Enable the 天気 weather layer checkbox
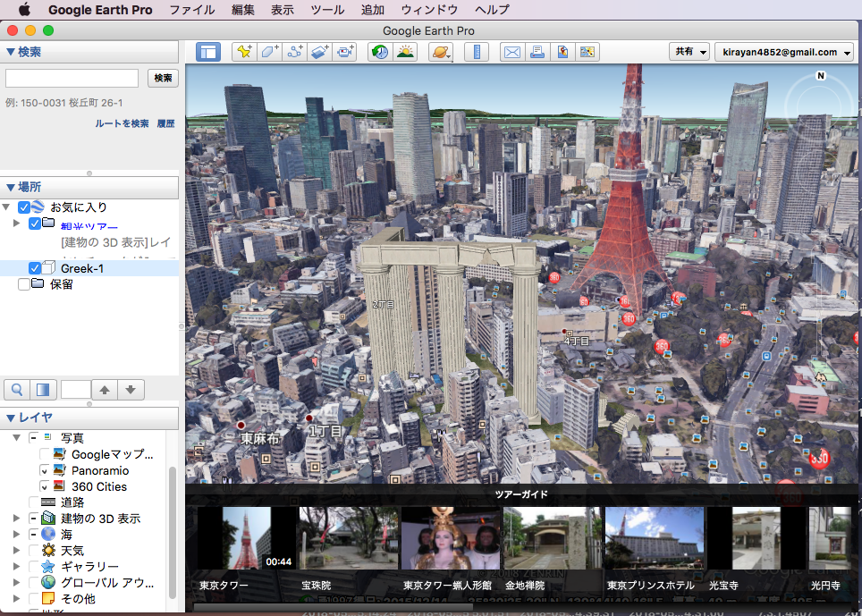 point(34,550)
